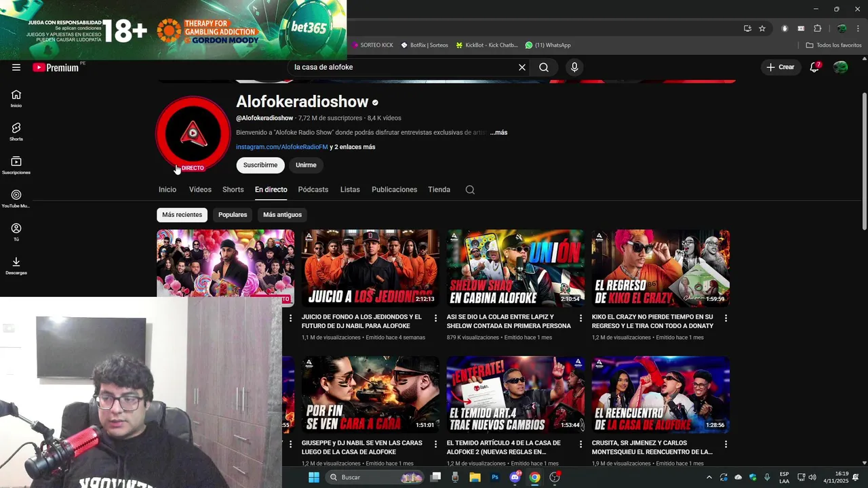Open the Chrome profile avatar

842,28
